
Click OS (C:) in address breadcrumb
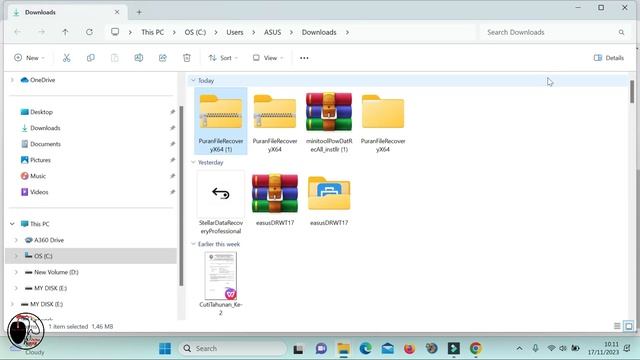(195, 32)
